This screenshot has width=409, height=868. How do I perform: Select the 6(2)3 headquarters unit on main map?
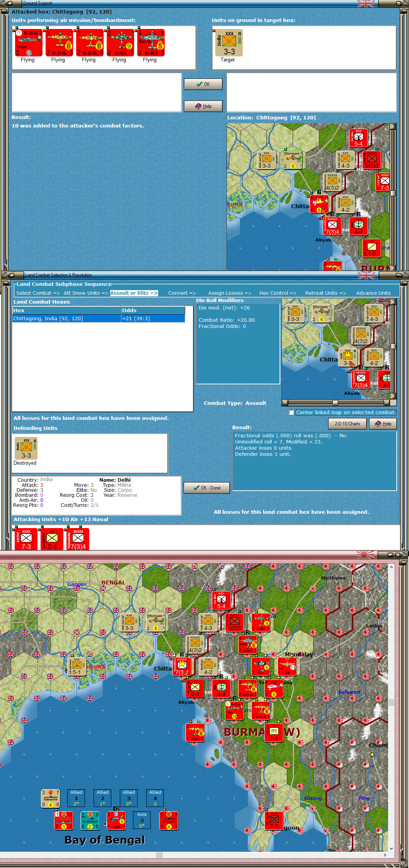(x=234, y=622)
